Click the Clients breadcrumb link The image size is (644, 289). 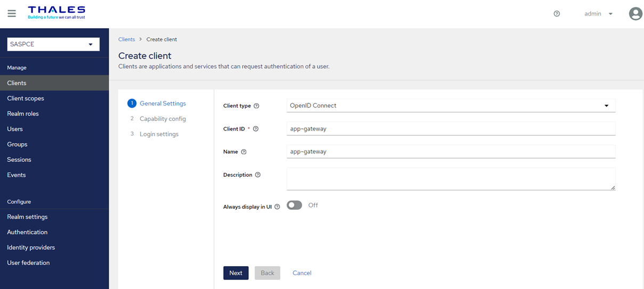tap(126, 39)
